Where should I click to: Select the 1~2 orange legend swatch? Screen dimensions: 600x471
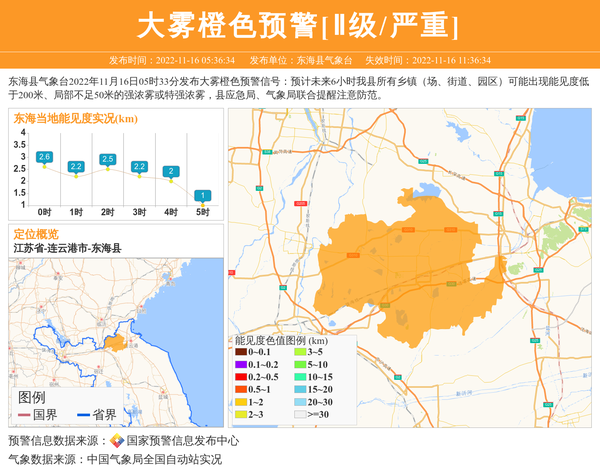coord(241,401)
